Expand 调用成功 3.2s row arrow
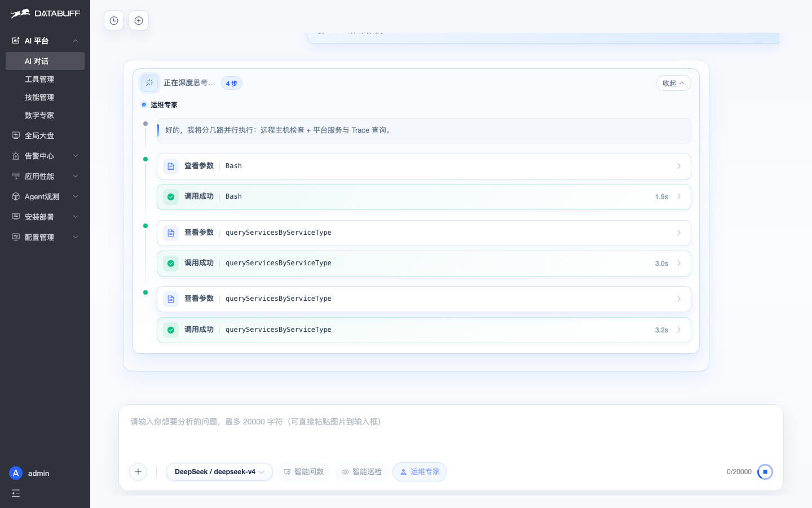This screenshot has width=812, height=508. tap(679, 330)
